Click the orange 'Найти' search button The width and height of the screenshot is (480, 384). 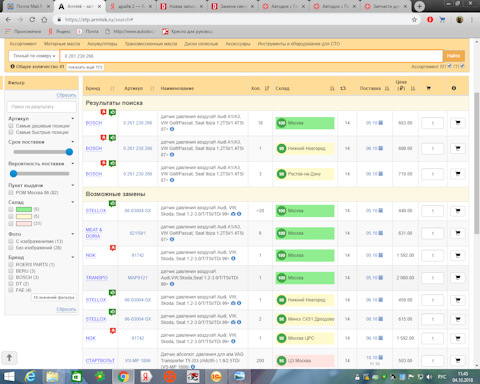coord(454,56)
